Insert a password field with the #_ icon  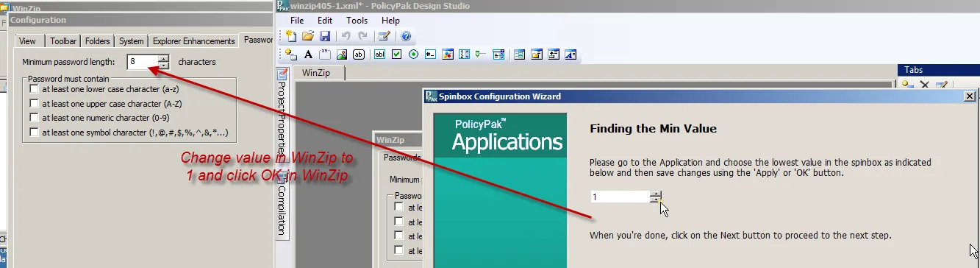(430, 54)
